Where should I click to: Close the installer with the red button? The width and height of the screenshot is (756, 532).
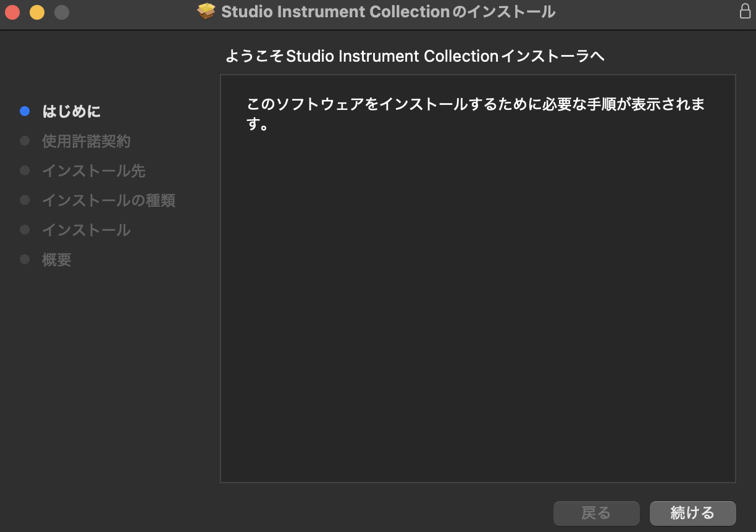[x=12, y=12]
